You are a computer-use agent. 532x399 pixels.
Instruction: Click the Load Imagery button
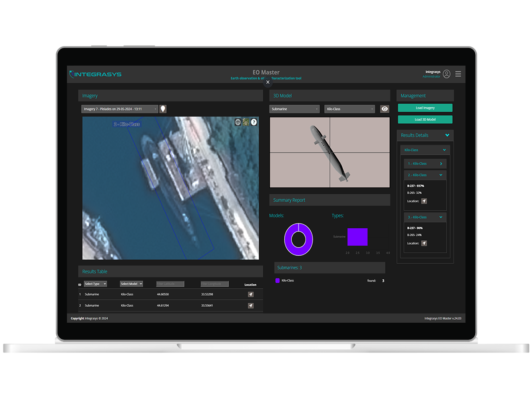[x=425, y=108]
